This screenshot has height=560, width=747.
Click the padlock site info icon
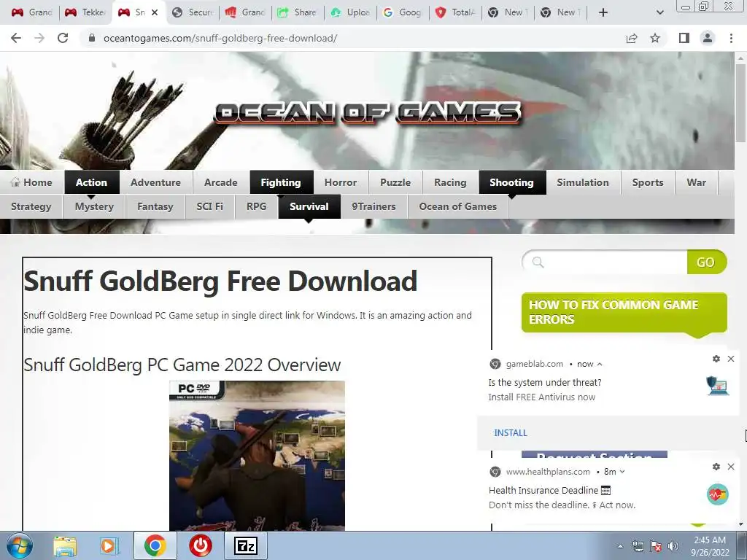pos(92,38)
